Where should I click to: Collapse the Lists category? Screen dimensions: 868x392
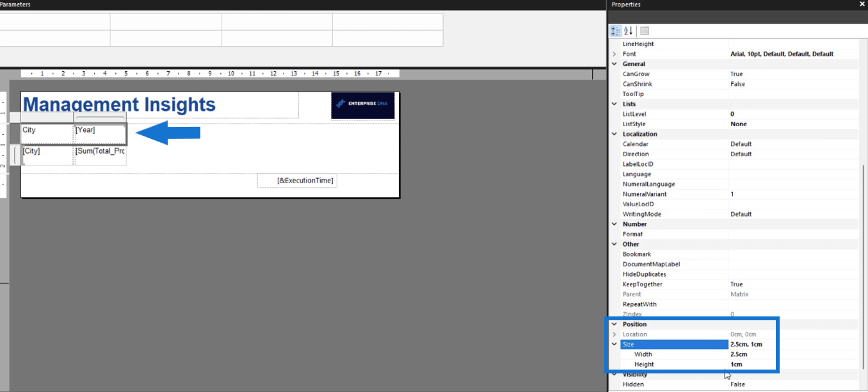(615, 104)
